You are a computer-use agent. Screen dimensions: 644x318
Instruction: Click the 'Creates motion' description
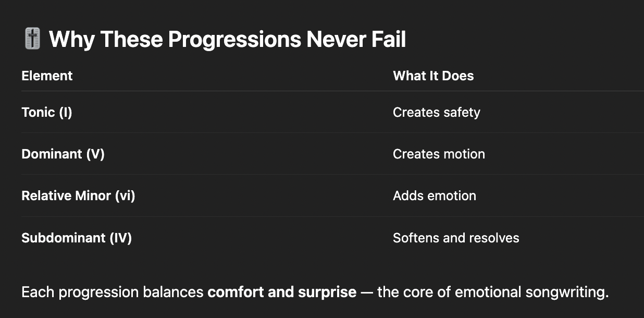point(439,154)
